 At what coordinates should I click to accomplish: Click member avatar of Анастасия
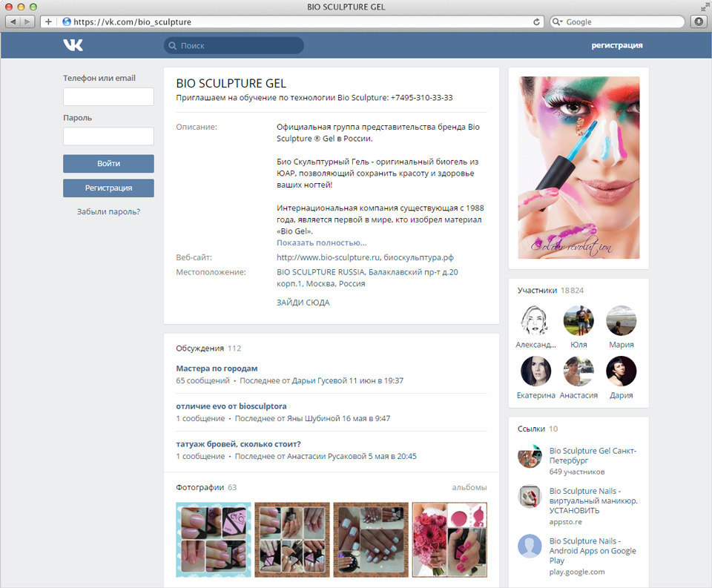[578, 371]
